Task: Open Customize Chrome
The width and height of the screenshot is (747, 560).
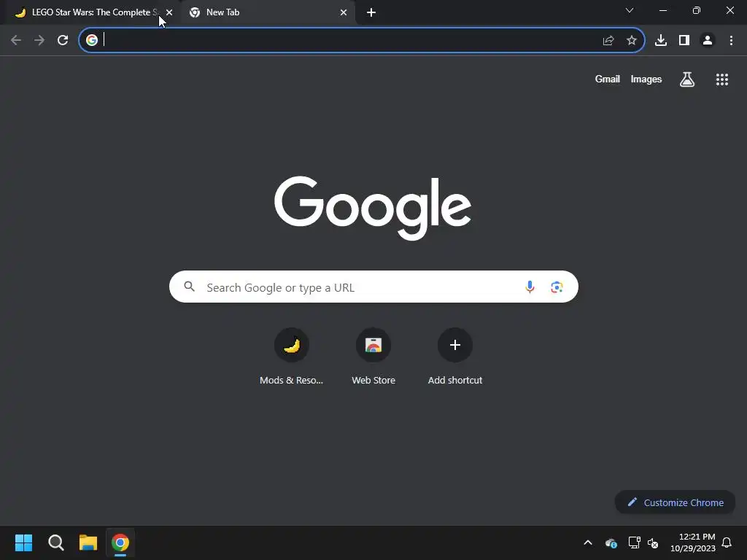Action: coord(675,502)
